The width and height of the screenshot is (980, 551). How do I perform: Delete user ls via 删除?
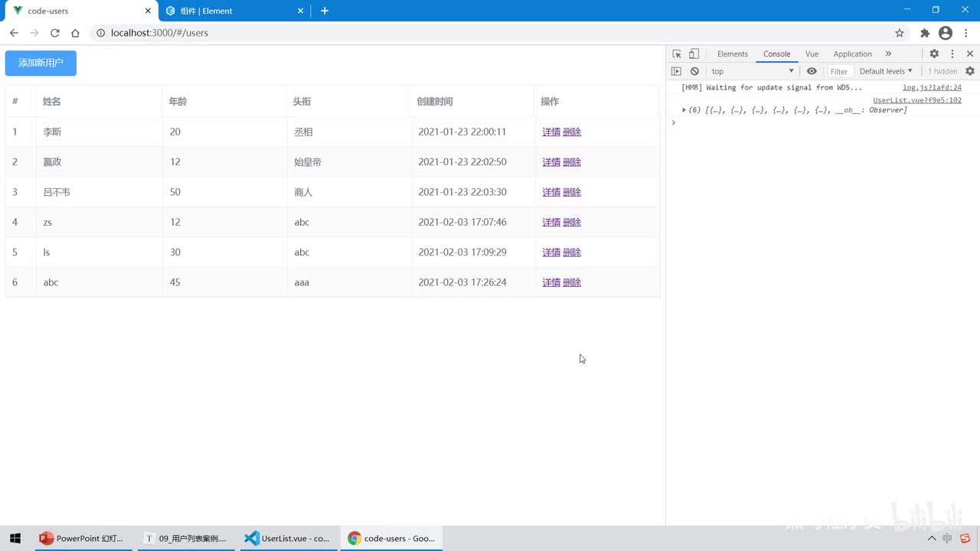pos(572,252)
